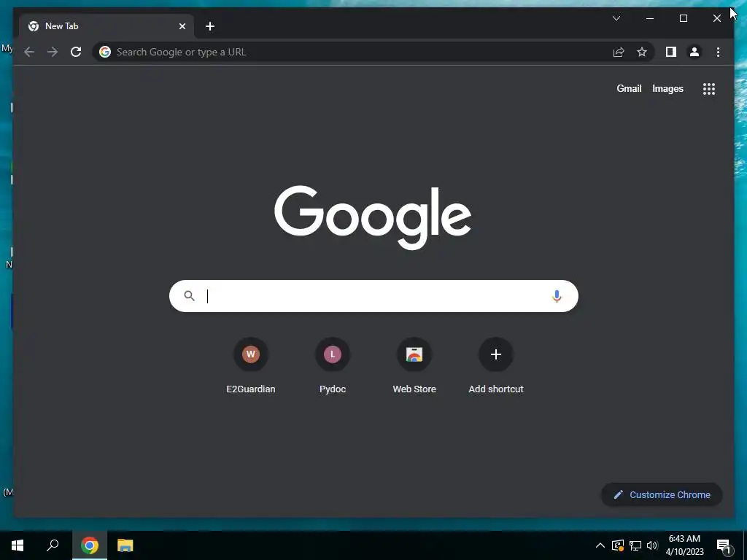This screenshot has width=747, height=560.
Task: Open the side panel icon
Action: (671, 52)
